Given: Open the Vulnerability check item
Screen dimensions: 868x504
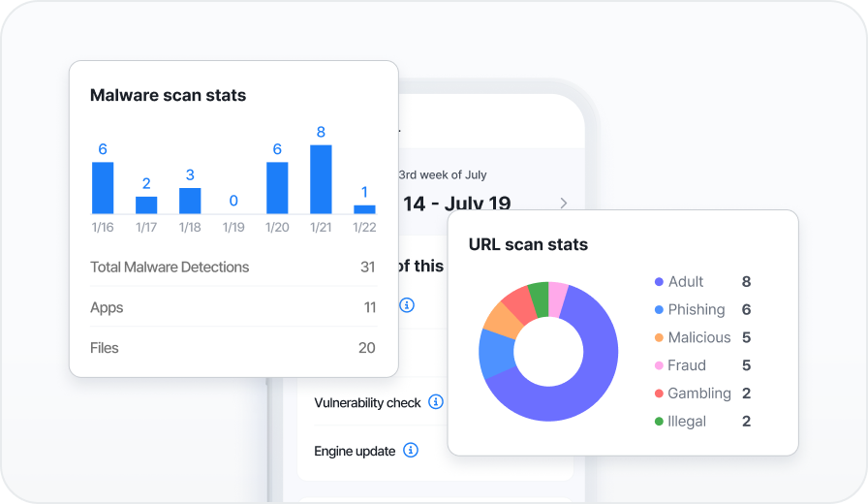Looking at the screenshot, I should (367, 403).
